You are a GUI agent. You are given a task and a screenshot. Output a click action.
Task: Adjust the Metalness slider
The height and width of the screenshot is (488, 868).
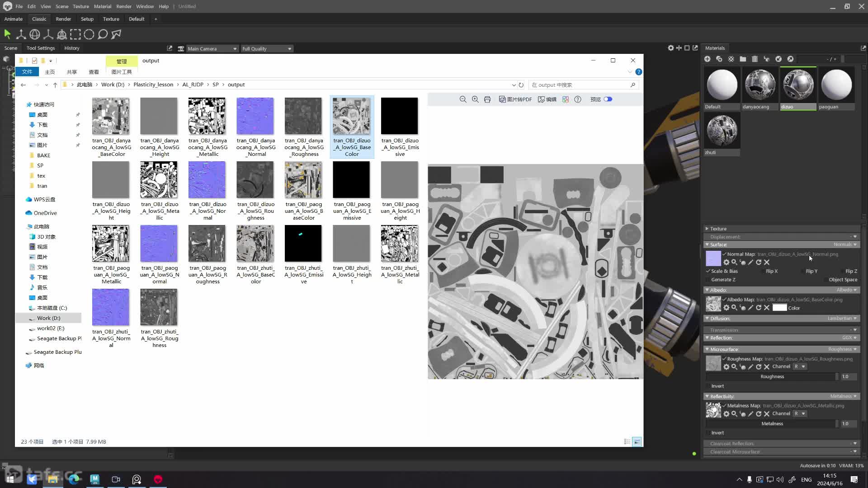772,424
